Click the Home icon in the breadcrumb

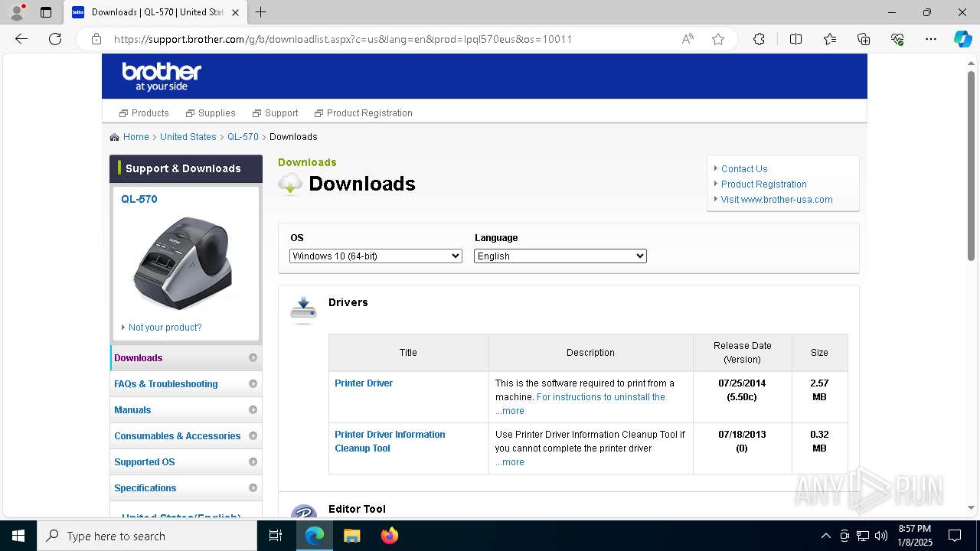pyautogui.click(x=115, y=137)
